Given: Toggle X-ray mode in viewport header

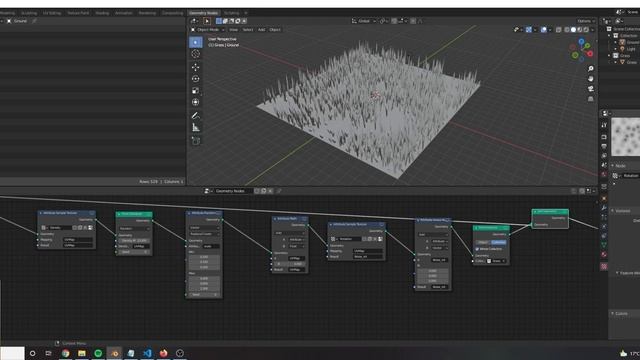Looking at the screenshot, I should pyautogui.click(x=558, y=30).
